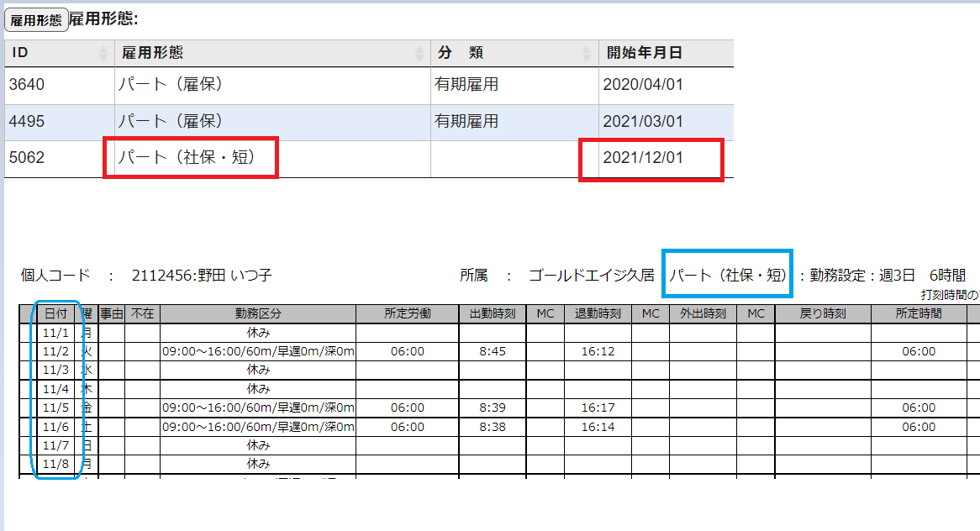Click employee name 2112456:野田 いつ子
980x531 pixels.
(202, 276)
